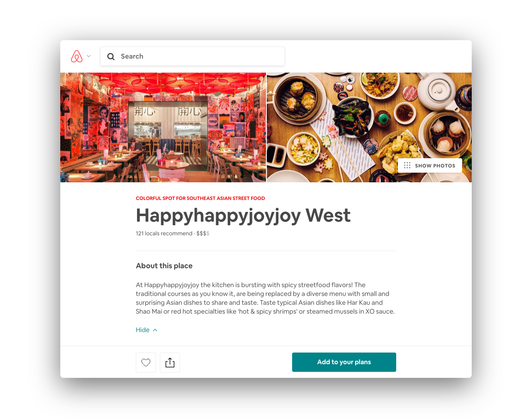
Task: Open the restaurant interior photo
Action: click(163, 127)
